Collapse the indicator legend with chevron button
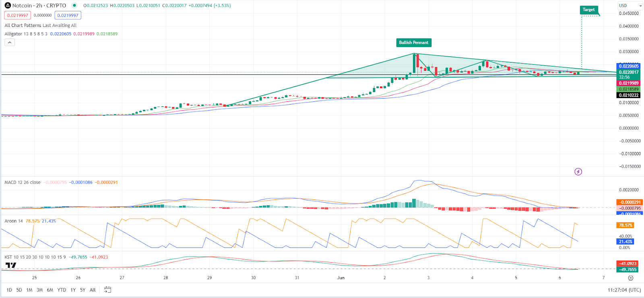644x298 pixels. tap(10, 42)
